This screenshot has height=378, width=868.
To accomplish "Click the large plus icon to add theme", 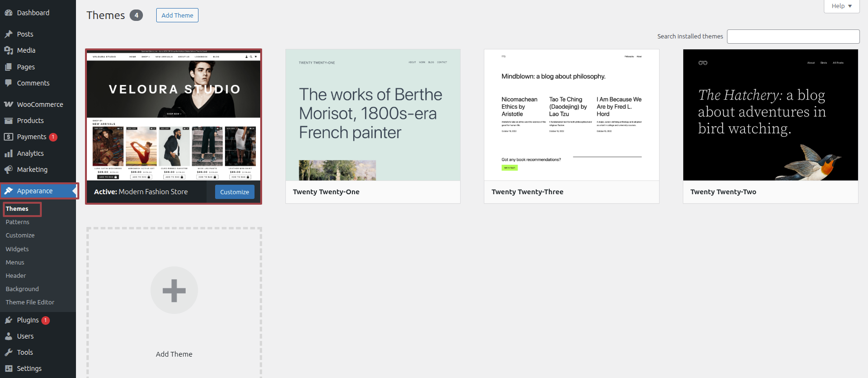I will coord(174,291).
